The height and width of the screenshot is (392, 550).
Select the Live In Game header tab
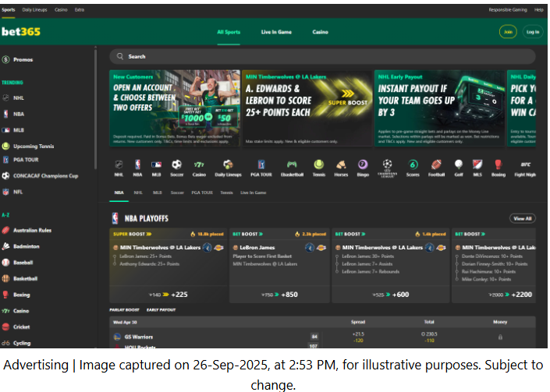click(x=276, y=32)
